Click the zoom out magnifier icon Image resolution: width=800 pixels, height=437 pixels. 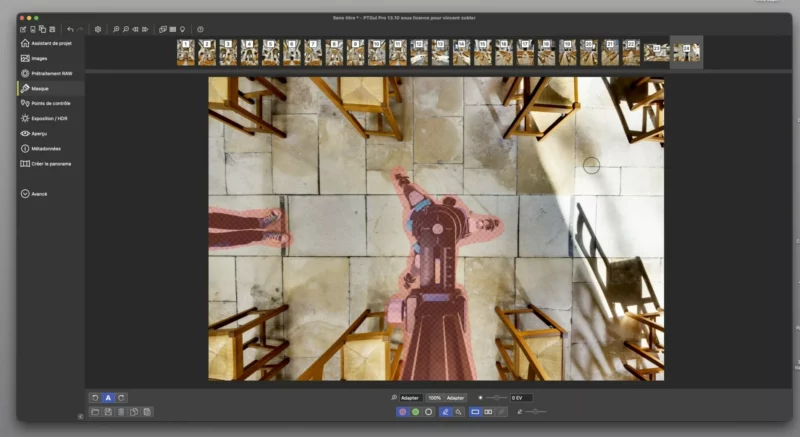coord(126,30)
